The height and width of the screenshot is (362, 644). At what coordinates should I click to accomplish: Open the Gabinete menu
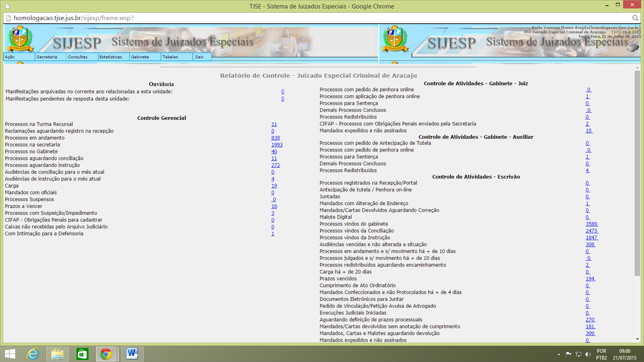(140, 57)
